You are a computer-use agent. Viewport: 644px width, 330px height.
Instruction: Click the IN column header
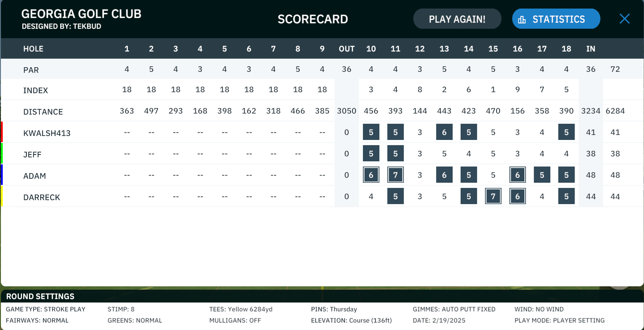coord(591,49)
